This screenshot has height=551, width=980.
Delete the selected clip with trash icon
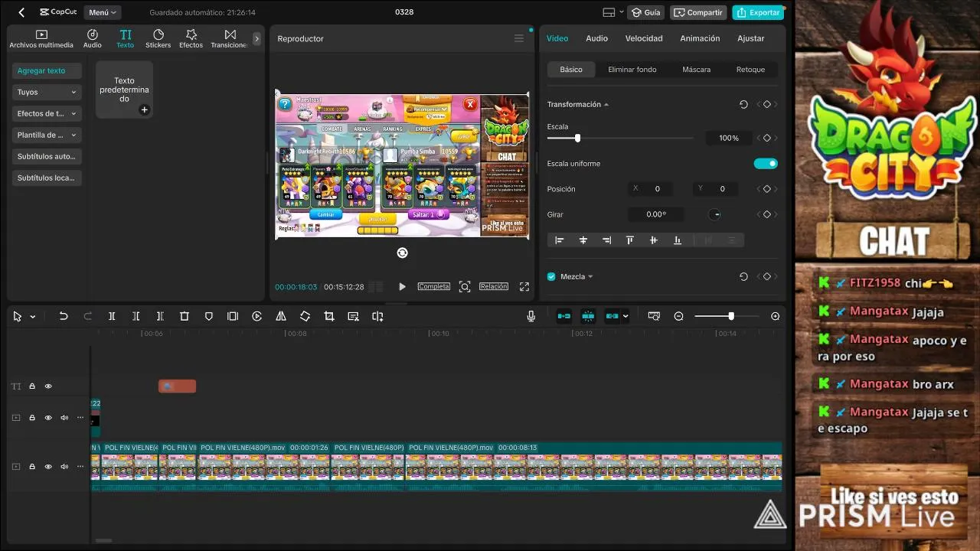click(185, 316)
